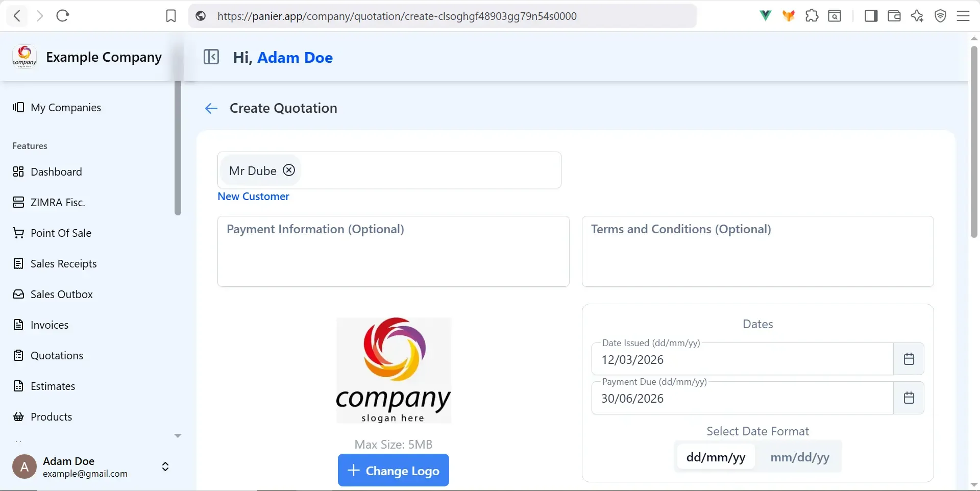This screenshot has height=491, width=980.
Task: Open site information globe icon
Action: 201,16
